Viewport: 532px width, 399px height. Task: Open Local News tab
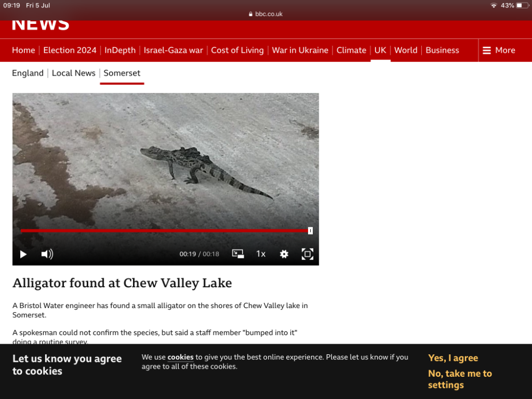click(73, 73)
